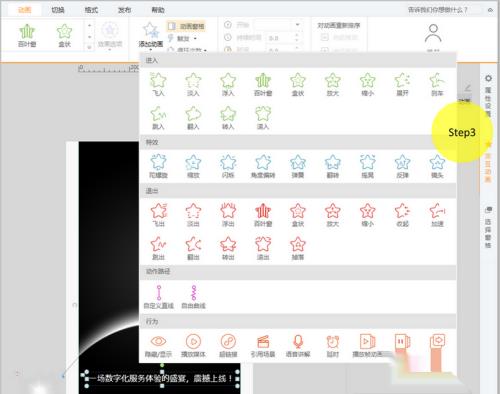Choose the 自定义直线 motion path

pos(158,297)
